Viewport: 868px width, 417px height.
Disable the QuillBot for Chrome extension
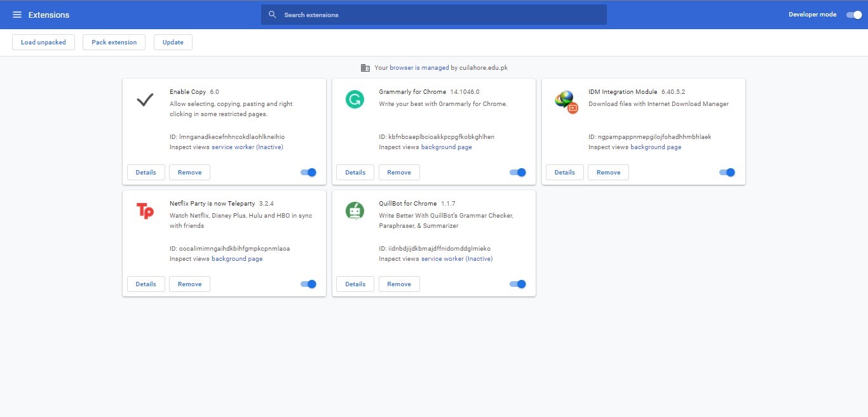pos(518,284)
